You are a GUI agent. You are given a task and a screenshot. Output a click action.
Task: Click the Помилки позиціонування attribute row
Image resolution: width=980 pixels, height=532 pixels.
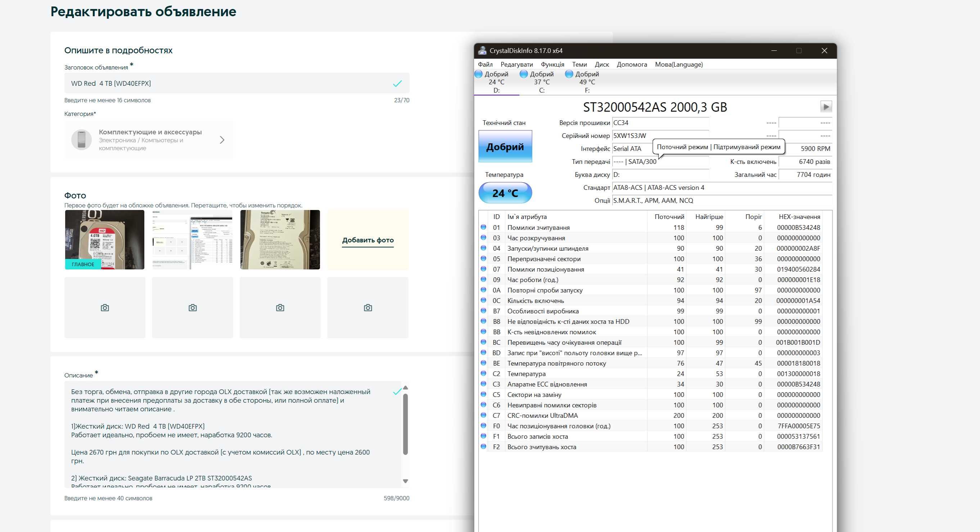651,269
